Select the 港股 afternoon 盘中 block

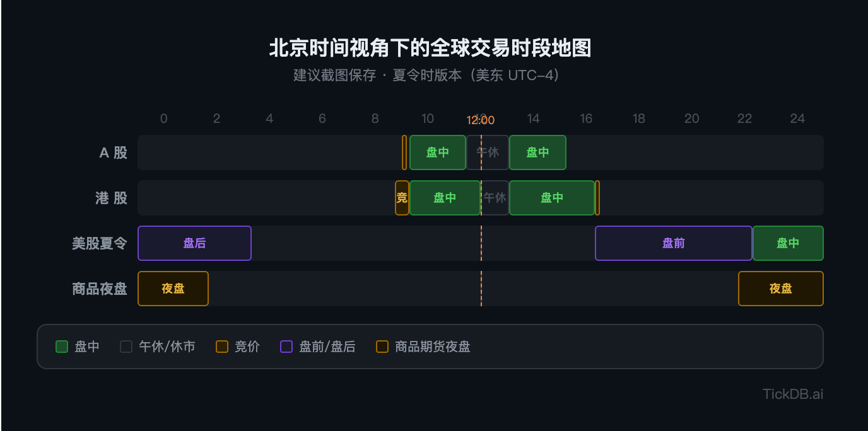tap(552, 198)
